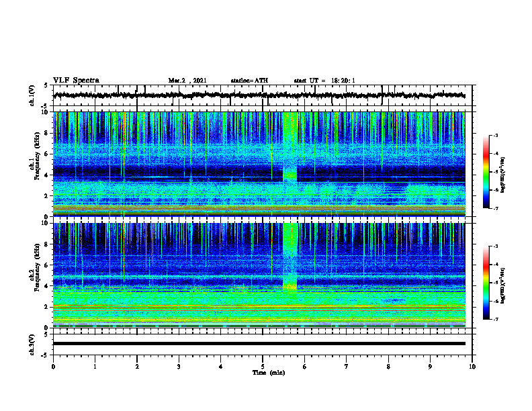The image size is (532, 411).
Task: Click the "-3" tick on ch.1 colorbar
Action: [495, 135]
